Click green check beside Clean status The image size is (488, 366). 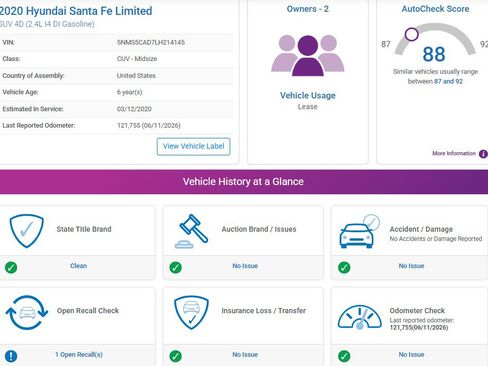click(x=11, y=267)
